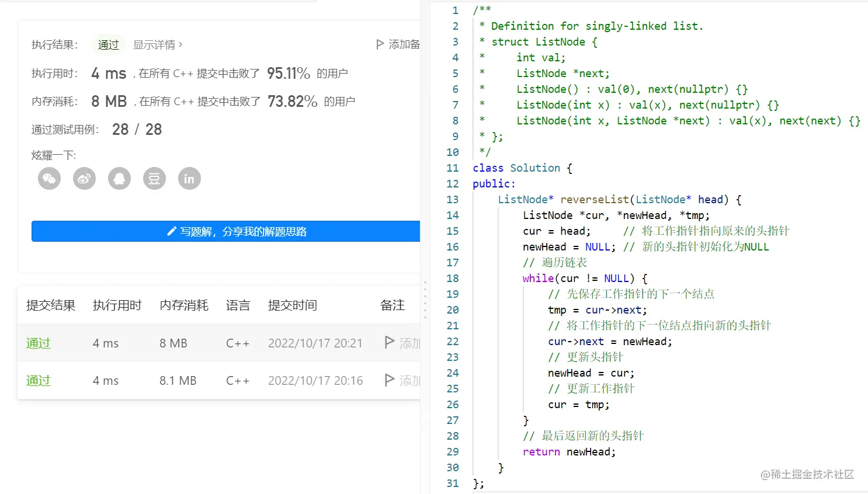Click the panel divider drag handle
The height and width of the screenshot is (494, 868).
pos(425,299)
